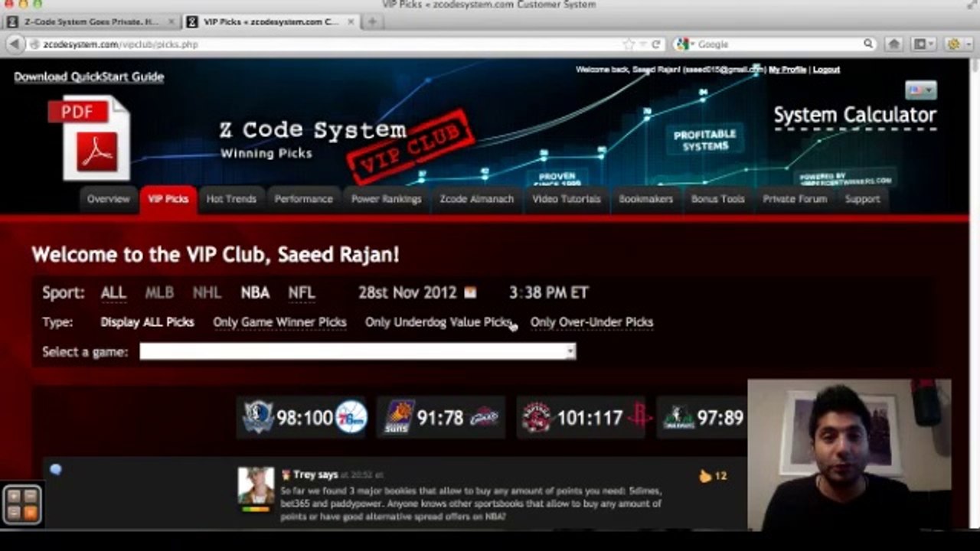Click the Dallas Mavericks logo
Image resolution: width=980 pixels, height=551 pixels.
258,418
